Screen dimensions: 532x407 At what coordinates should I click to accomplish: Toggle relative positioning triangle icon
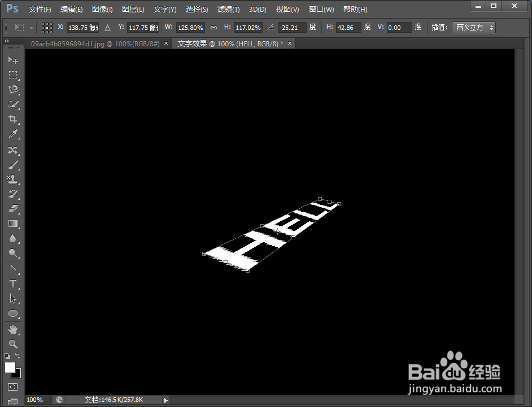coord(107,28)
